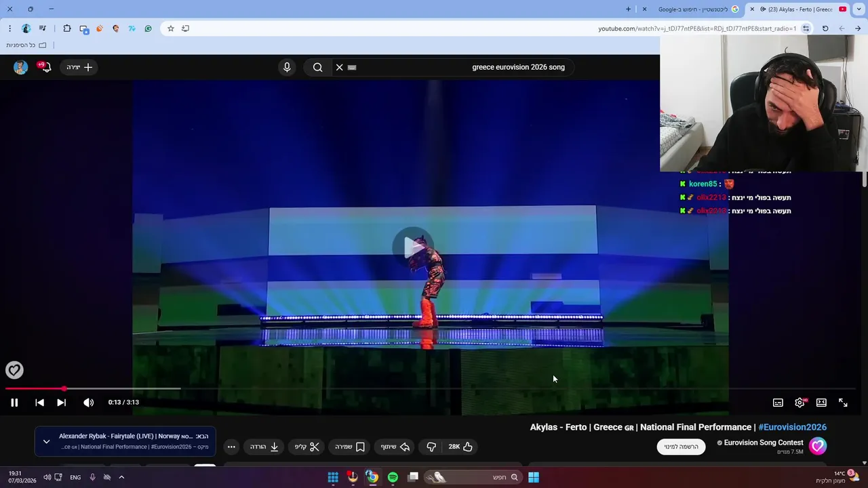Click the browser address bar URL

[x=697, y=28]
